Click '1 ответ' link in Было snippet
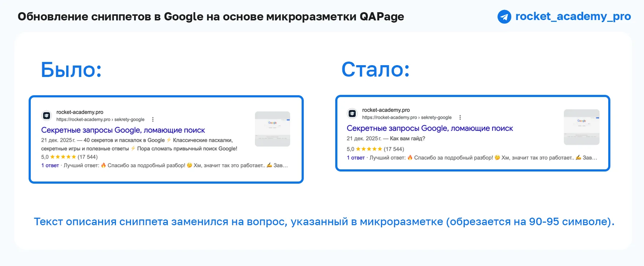Screen dimensions: 644x266 click(50, 165)
